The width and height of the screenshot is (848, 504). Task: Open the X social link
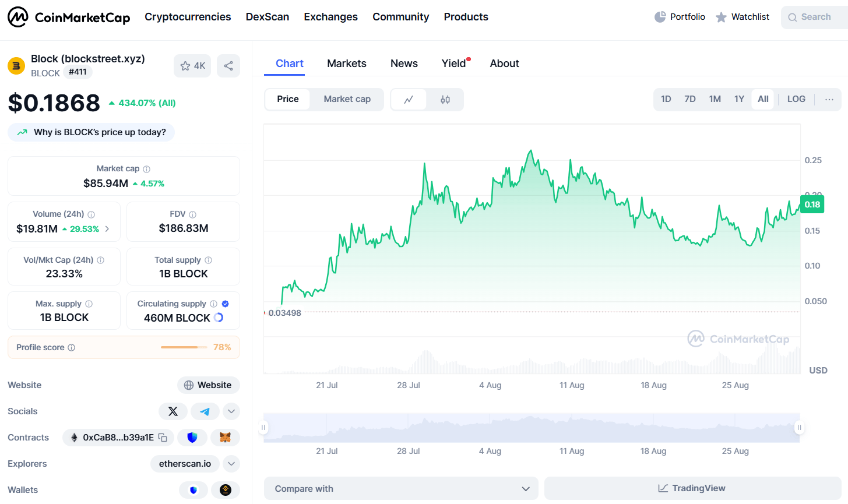[173, 411]
